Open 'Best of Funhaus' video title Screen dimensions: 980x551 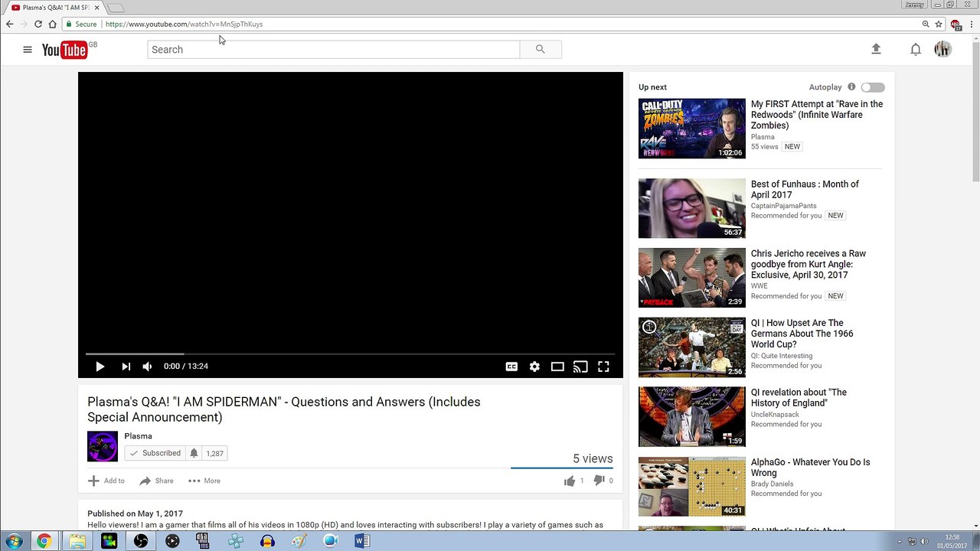pos(805,190)
